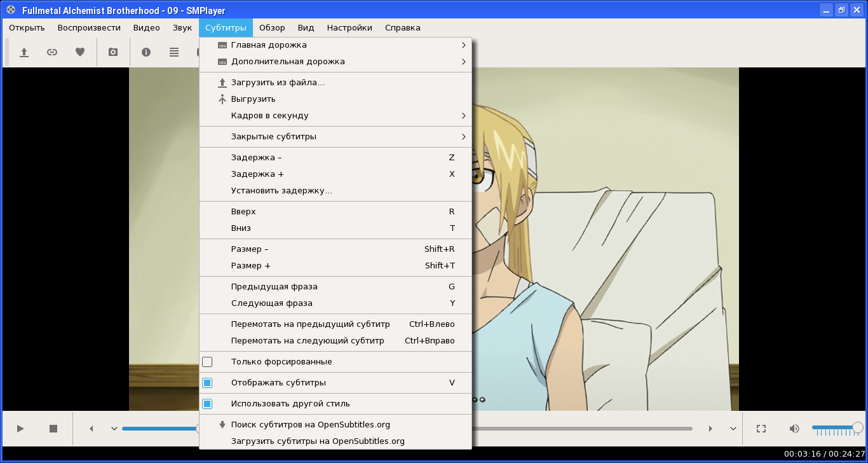Choose Поиск субтитров на OpenSubtitles.org
Screen dimensions: 868x463
coord(336,425)
